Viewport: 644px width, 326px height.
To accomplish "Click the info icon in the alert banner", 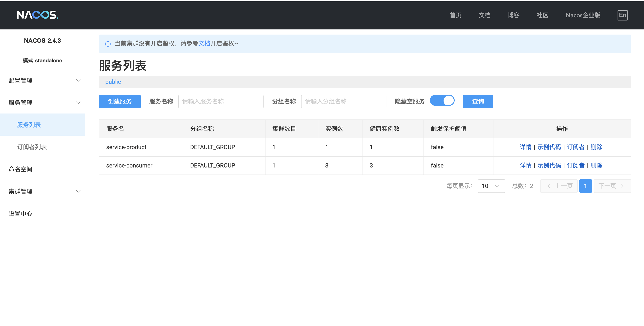I will [108, 44].
